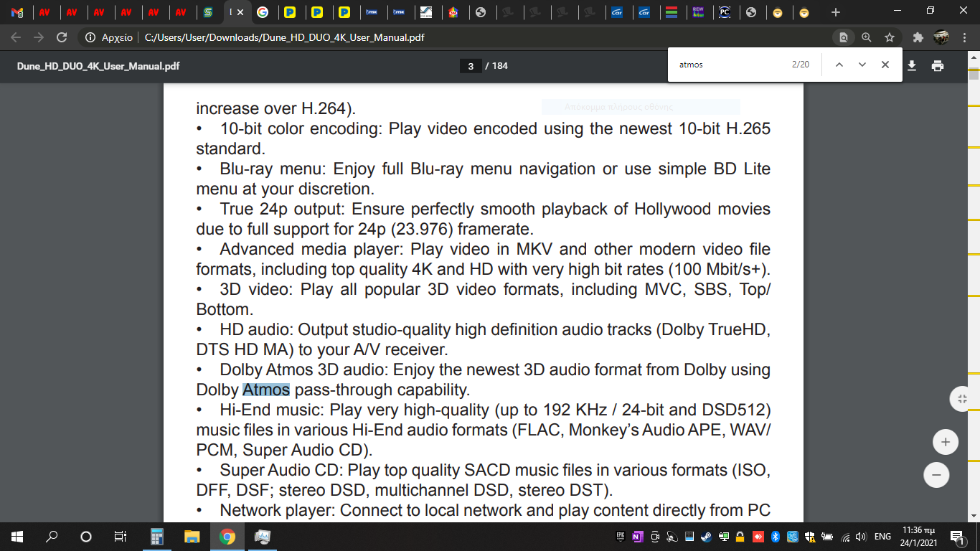Click the text 'Network player'
The width and height of the screenshot is (980, 551).
(276, 511)
